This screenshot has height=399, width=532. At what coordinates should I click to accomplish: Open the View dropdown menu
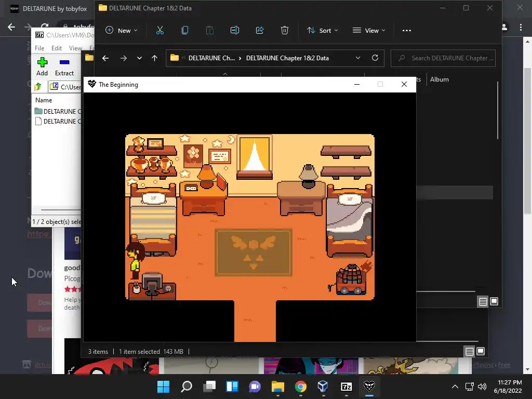point(369,31)
